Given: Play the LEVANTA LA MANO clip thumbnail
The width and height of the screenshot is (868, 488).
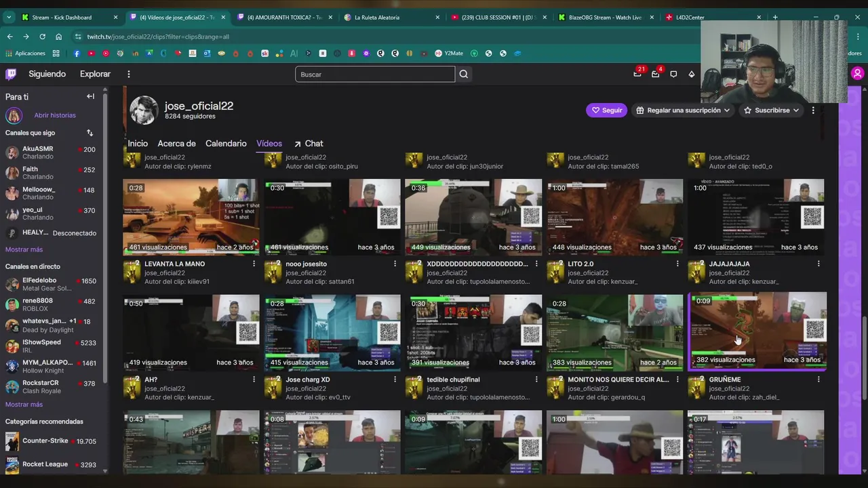Looking at the screenshot, I should click(191, 217).
